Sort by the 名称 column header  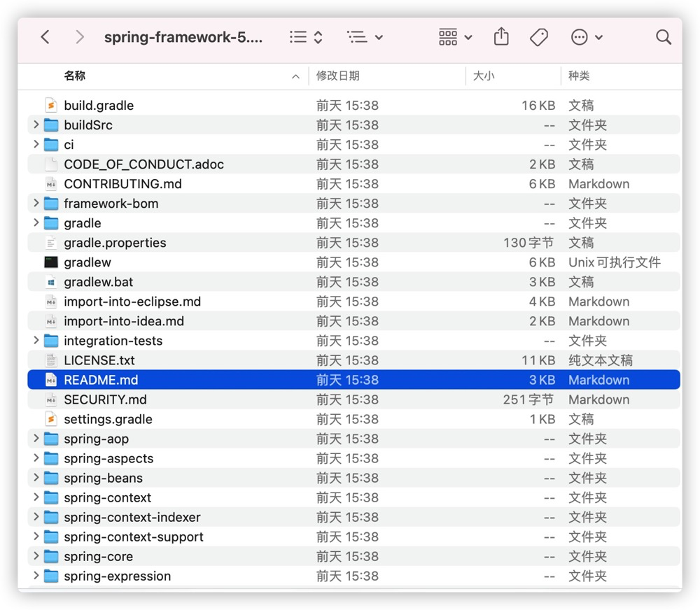tap(75, 76)
